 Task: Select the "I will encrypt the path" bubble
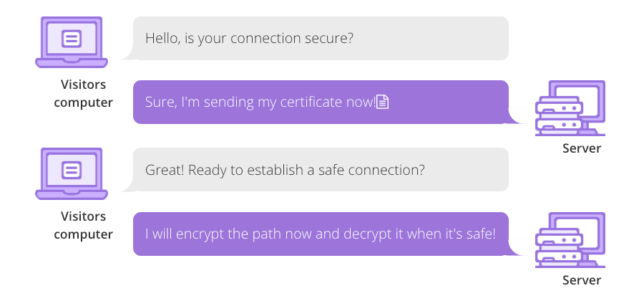pyautogui.click(x=320, y=234)
